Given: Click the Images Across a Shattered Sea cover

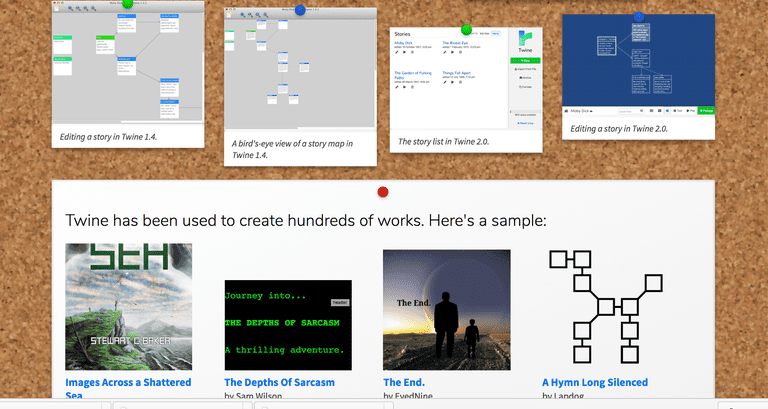Looking at the screenshot, I should (128, 306).
